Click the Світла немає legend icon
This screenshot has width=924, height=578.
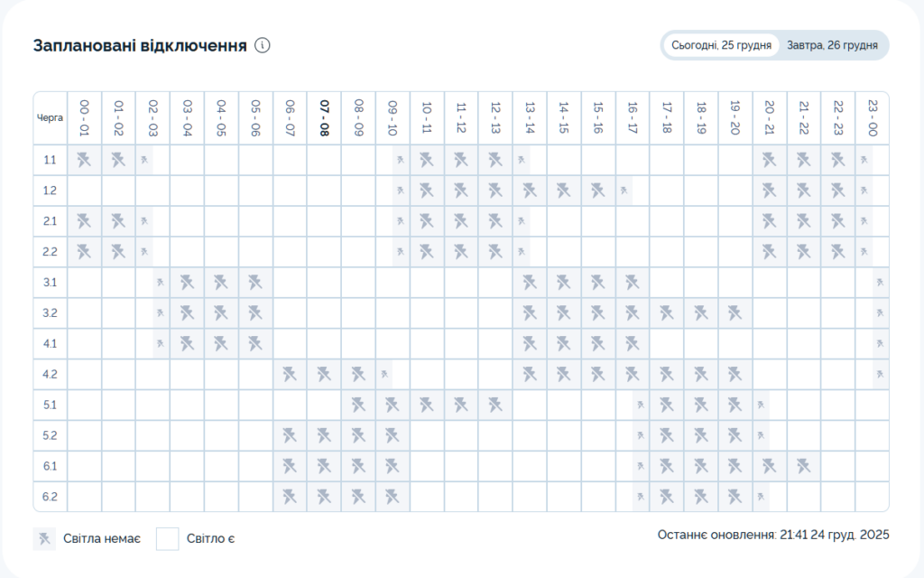[x=44, y=539]
